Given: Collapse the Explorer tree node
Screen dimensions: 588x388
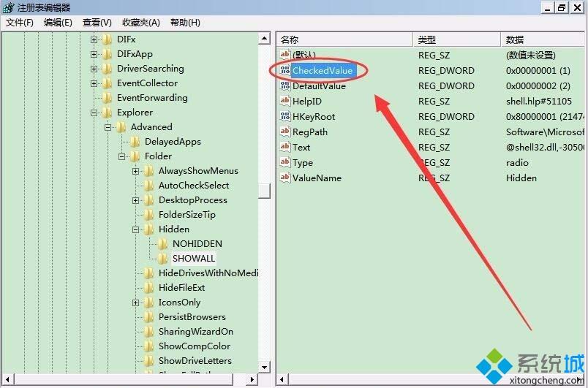Looking at the screenshot, I should click(x=94, y=113).
